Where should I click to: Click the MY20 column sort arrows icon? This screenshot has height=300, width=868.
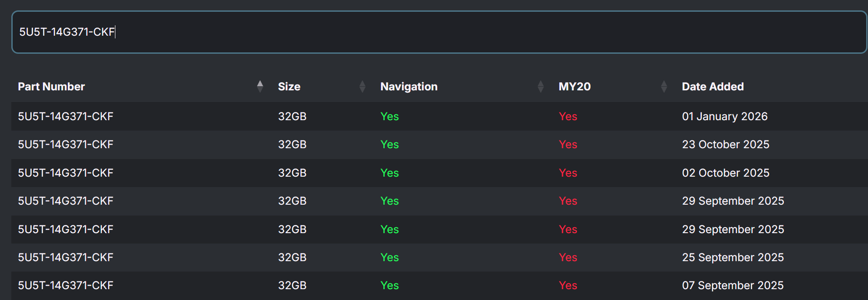coord(664,86)
